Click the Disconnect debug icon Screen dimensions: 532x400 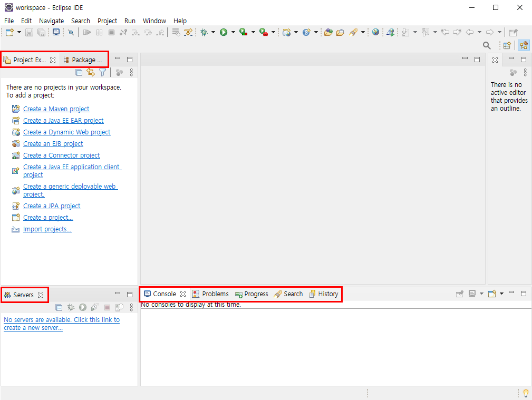123,32
